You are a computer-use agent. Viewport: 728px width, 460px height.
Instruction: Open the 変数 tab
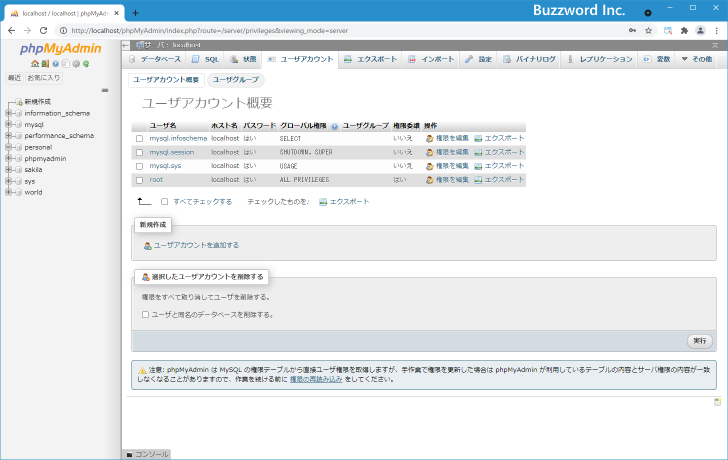[657, 59]
